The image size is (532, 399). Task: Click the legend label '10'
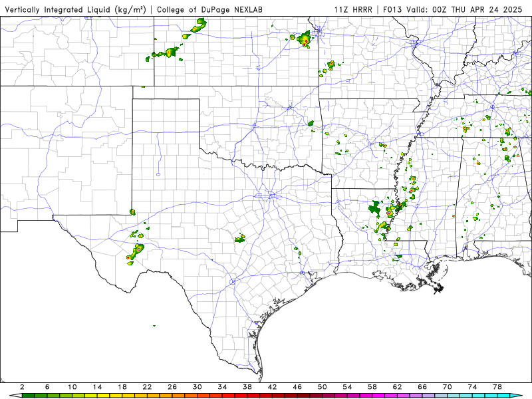(x=72, y=387)
